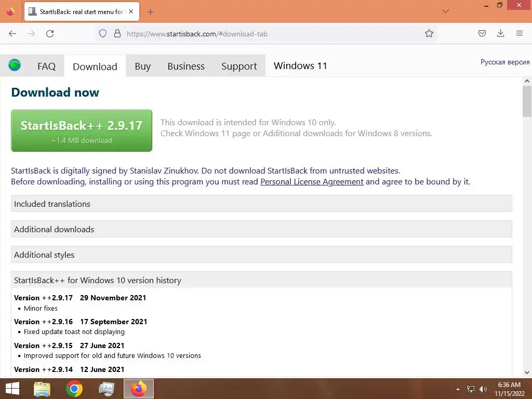
Task: Bookmark this page with the star
Action: (x=429, y=33)
